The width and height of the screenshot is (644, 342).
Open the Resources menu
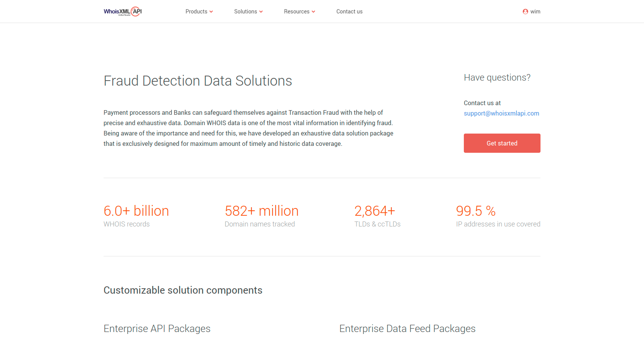tap(300, 12)
